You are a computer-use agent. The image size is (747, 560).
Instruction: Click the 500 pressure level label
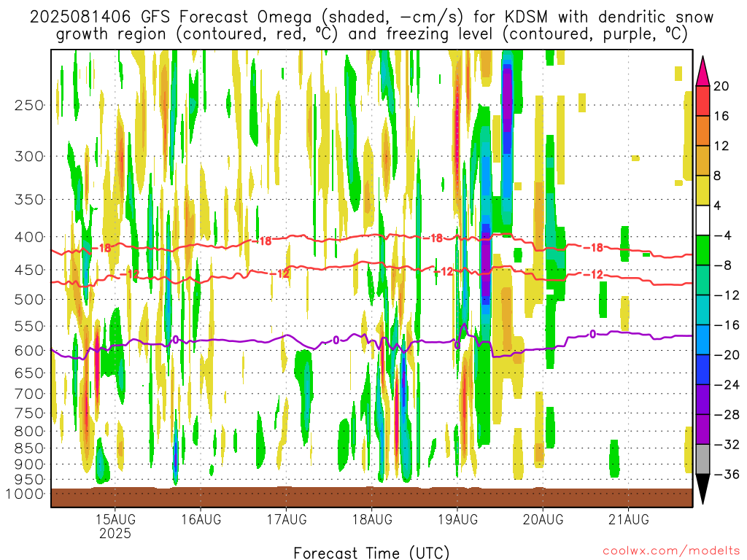(x=29, y=300)
